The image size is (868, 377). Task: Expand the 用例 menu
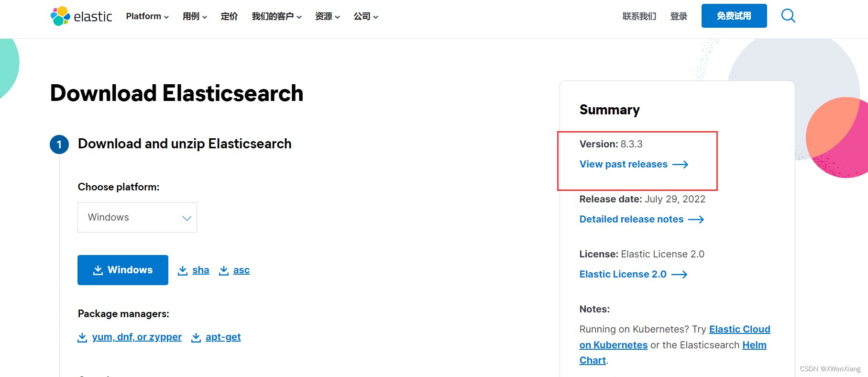[x=195, y=16]
